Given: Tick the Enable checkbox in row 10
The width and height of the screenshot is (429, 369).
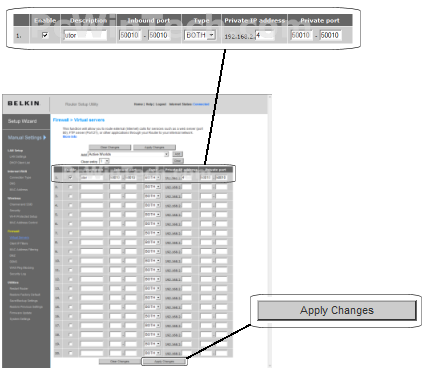Looking at the screenshot, I should coord(70,261).
